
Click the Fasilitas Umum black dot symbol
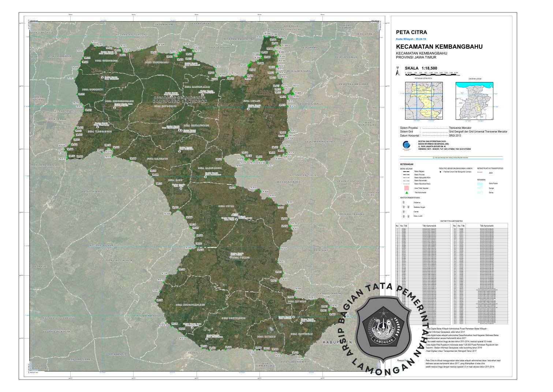(x=440, y=171)
